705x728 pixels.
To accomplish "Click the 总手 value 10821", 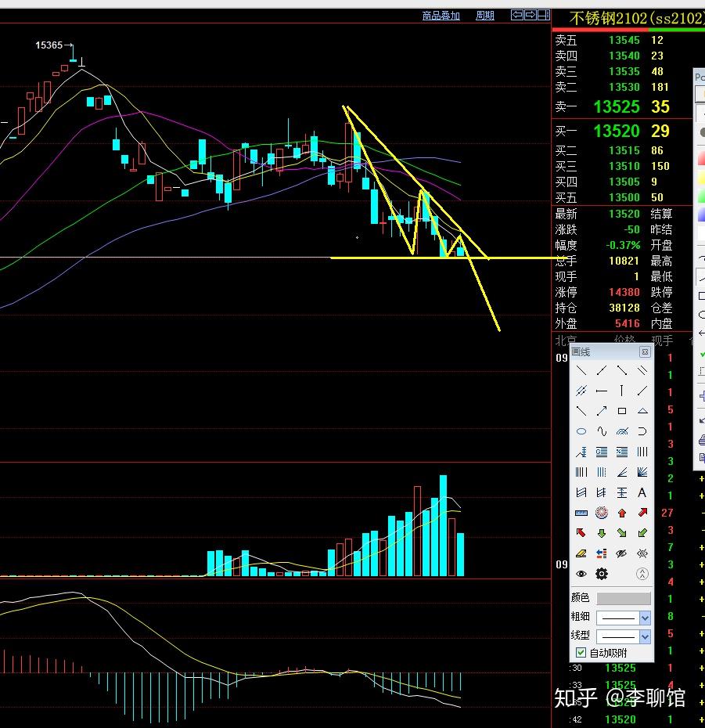I will tap(624, 261).
